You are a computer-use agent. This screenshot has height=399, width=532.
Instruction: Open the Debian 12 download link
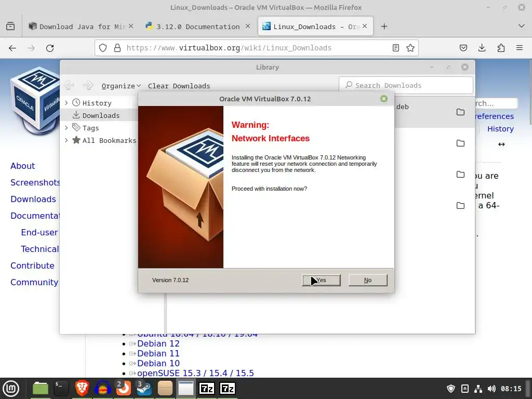click(158, 344)
